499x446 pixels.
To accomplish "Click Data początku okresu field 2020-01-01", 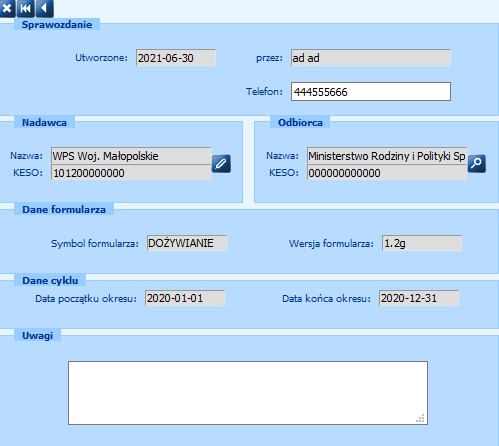I will tap(185, 298).
